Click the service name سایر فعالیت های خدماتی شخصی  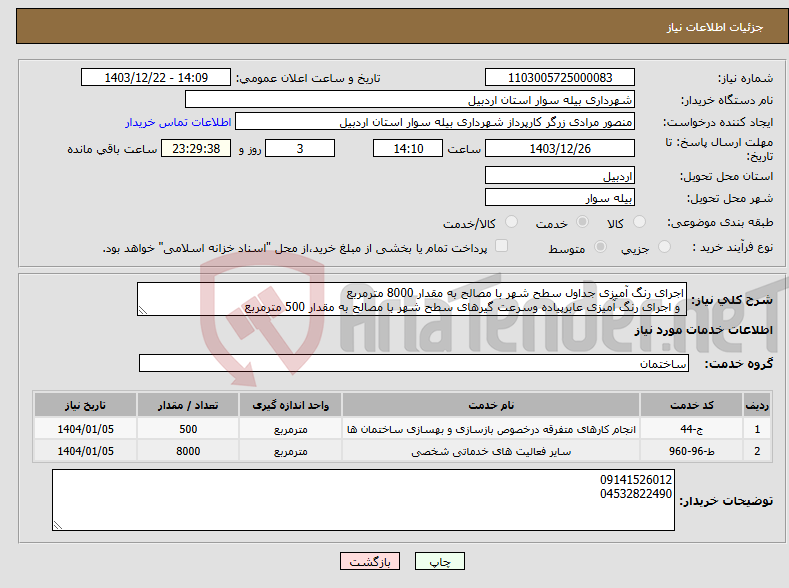point(491,451)
